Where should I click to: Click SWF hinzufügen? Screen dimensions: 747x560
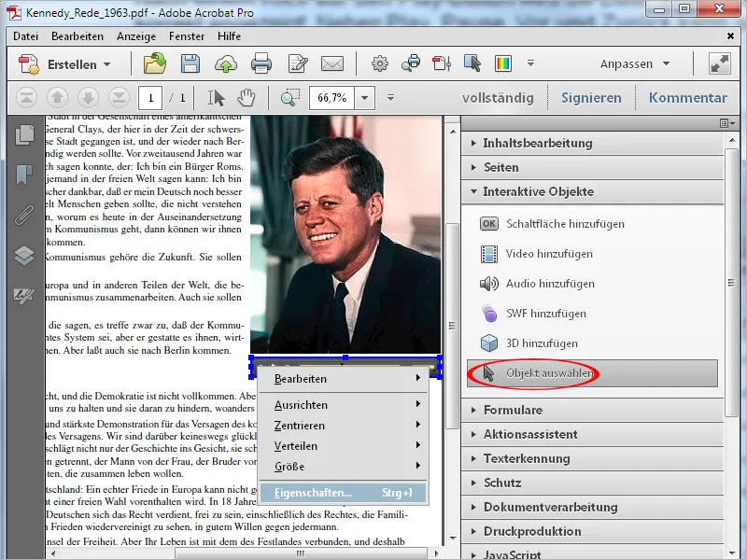532,314
